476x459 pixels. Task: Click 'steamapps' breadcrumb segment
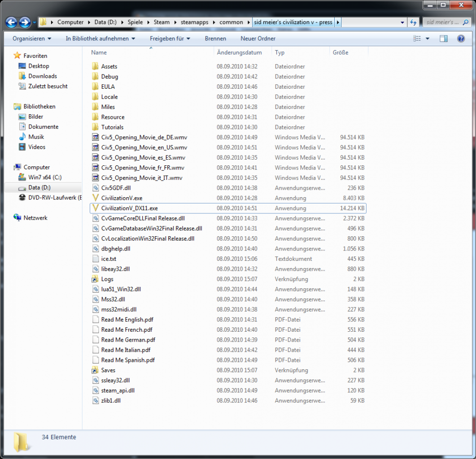point(195,22)
